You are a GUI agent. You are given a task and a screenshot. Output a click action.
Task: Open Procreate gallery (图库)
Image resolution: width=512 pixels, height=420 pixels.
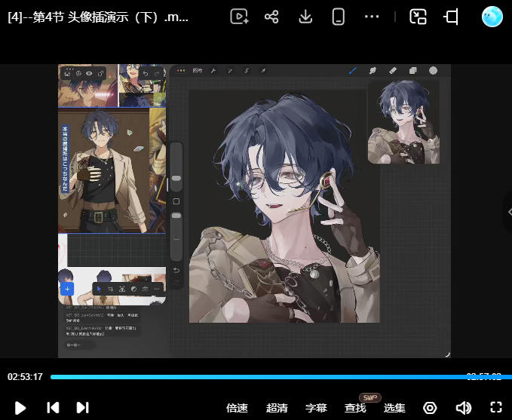point(198,71)
